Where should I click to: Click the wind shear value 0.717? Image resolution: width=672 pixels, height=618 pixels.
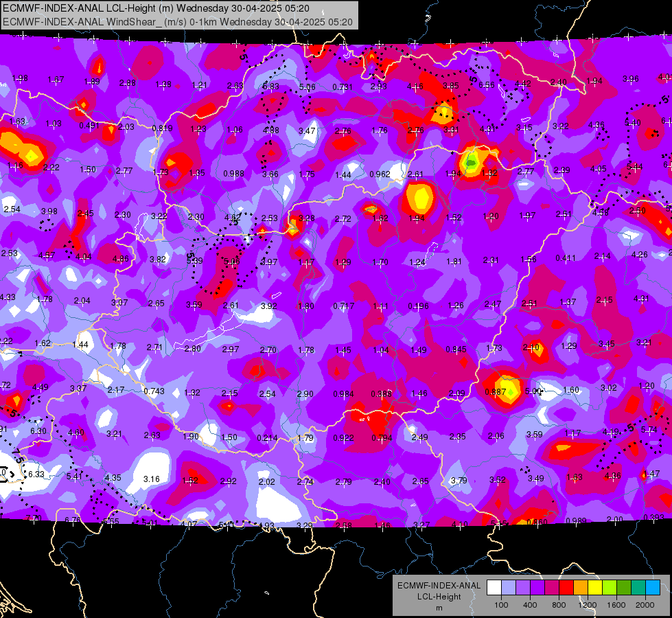(344, 306)
